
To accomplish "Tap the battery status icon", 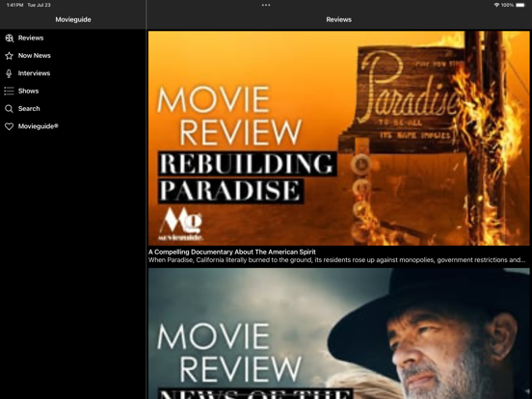I will [520, 5].
